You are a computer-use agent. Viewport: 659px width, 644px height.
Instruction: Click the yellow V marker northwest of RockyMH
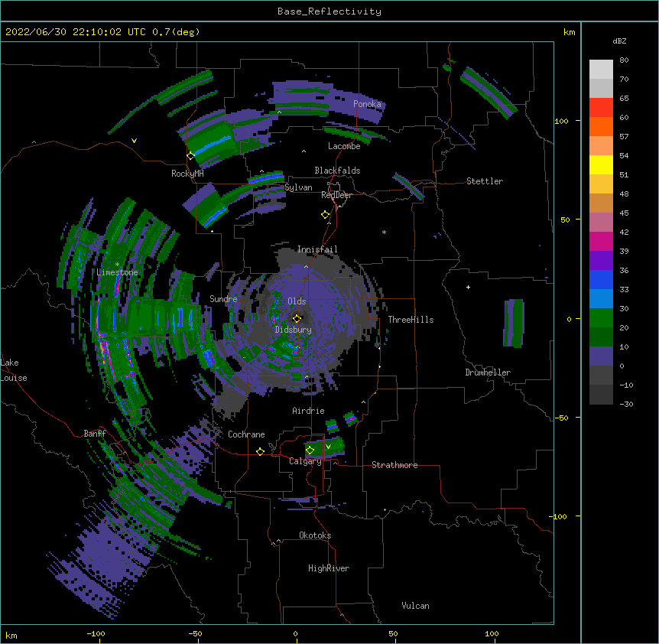134,141
